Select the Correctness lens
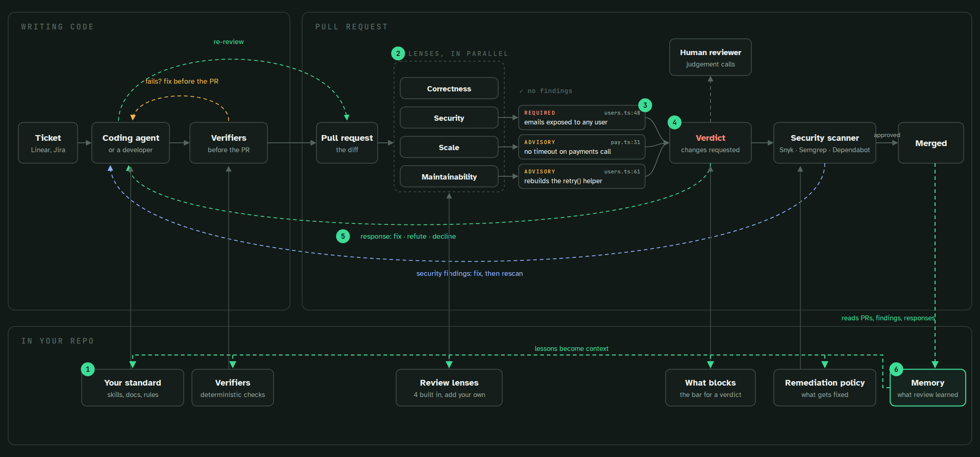This screenshot has width=980, height=457. 449,89
